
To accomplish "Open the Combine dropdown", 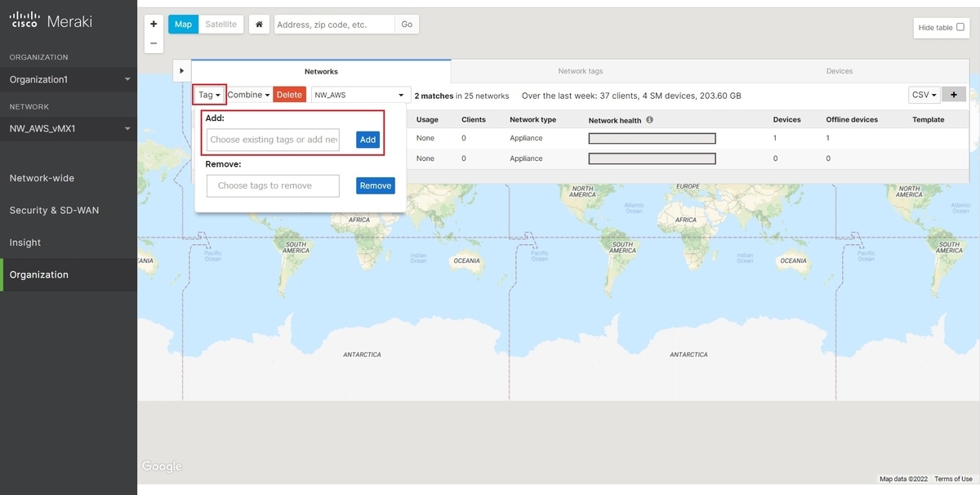I will click(248, 95).
